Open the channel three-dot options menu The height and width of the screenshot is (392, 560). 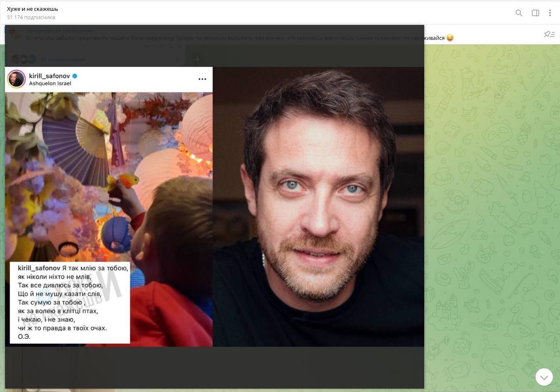[550, 13]
